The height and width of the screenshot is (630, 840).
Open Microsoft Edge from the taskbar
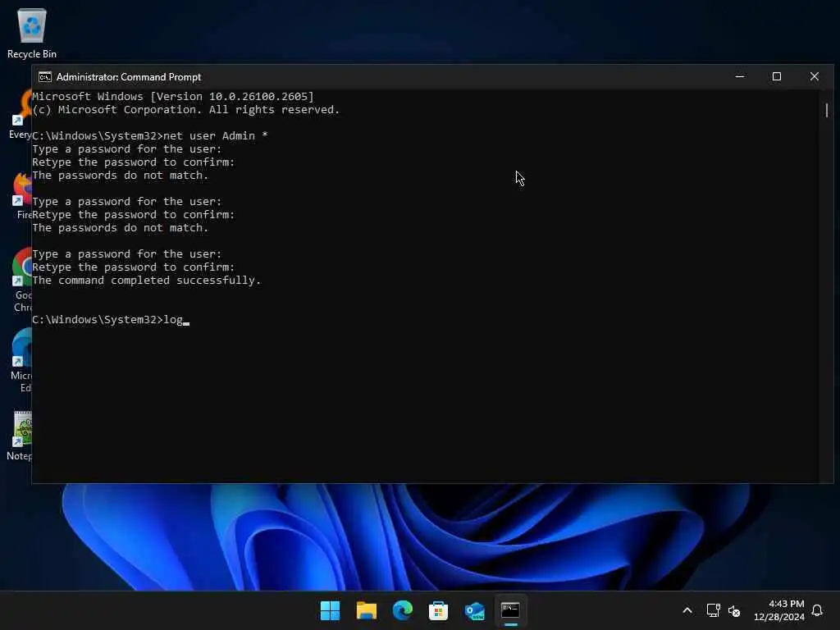(402, 610)
